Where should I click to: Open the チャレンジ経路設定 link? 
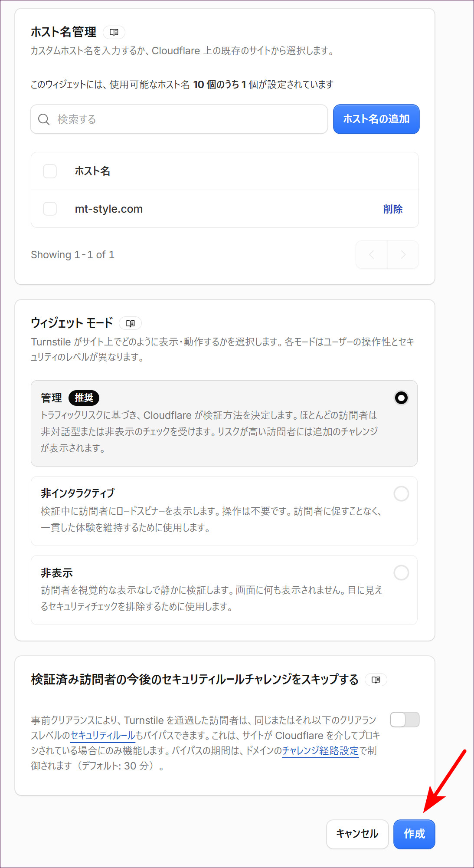coord(320,750)
